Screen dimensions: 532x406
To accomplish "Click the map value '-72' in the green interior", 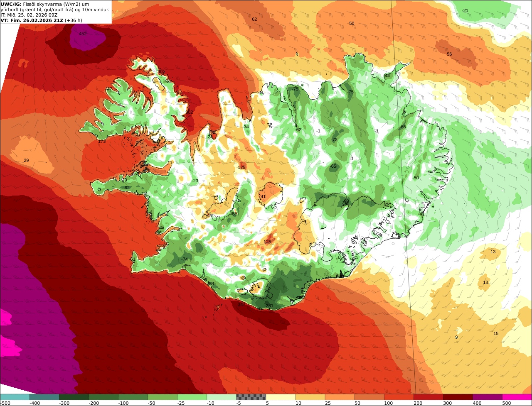I will point(334,140).
